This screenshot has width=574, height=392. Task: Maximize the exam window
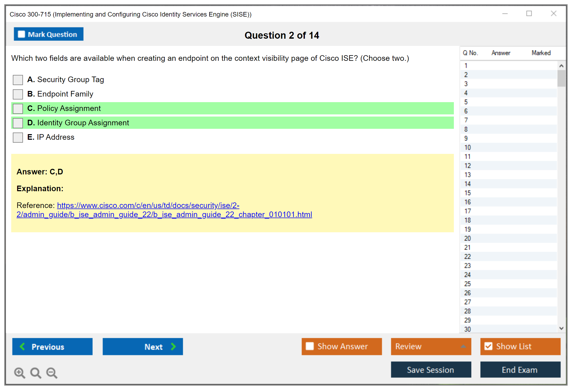529,14
